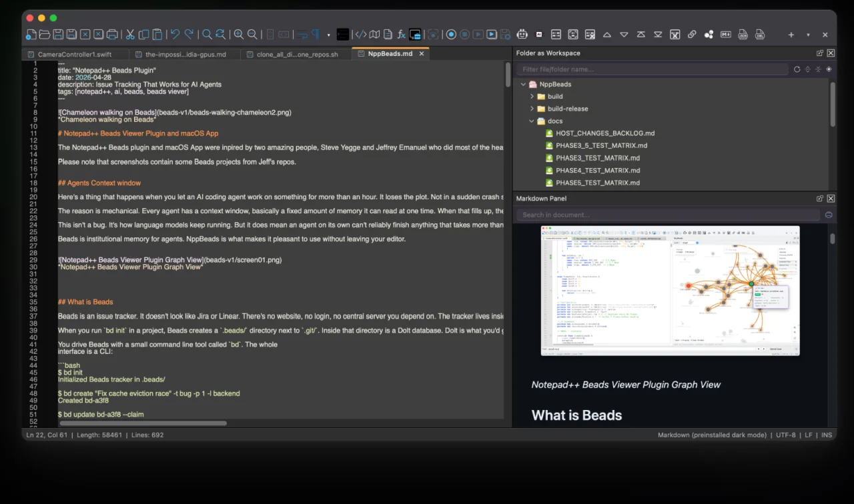Start macro recording with the record icon

click(452, 35)
